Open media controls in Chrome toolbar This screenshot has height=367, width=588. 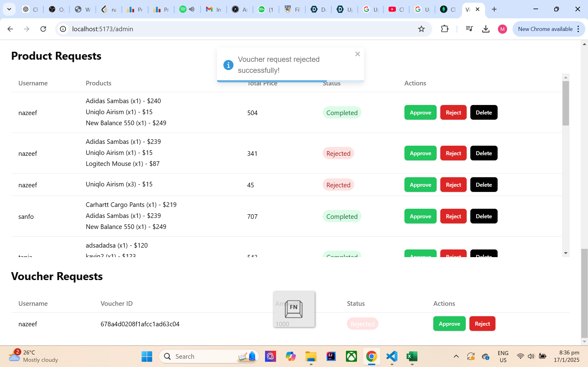coord(469,29)
